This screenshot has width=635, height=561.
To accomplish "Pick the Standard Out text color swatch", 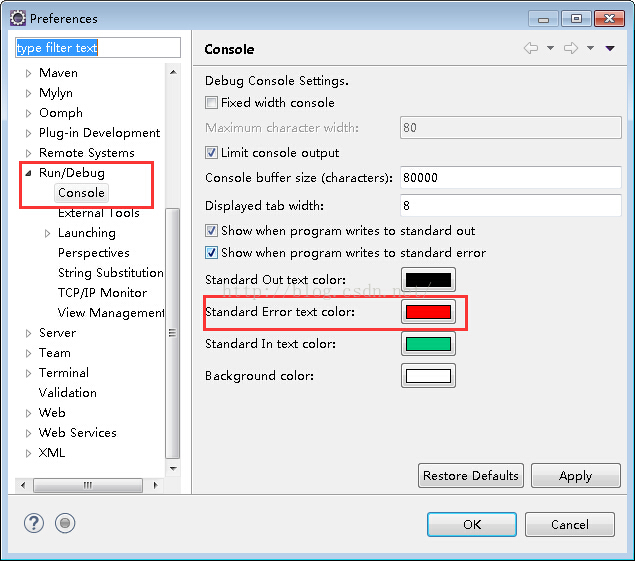I will click(428, 279).
